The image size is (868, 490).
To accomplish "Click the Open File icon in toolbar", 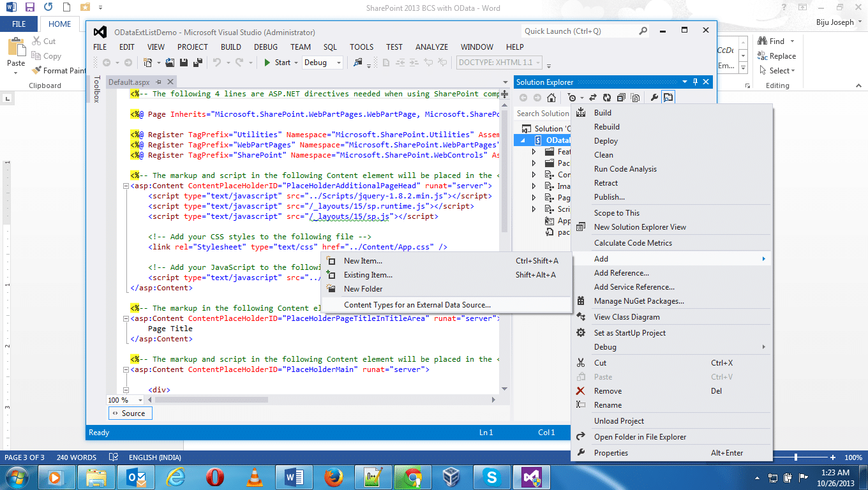I will coord(170,63).
